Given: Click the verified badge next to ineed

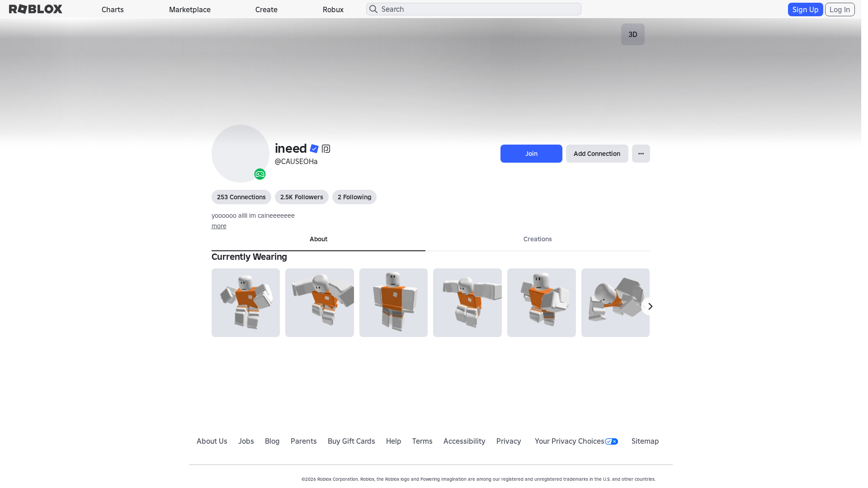Looking at the screenshot, I should [x=314, y=149].
